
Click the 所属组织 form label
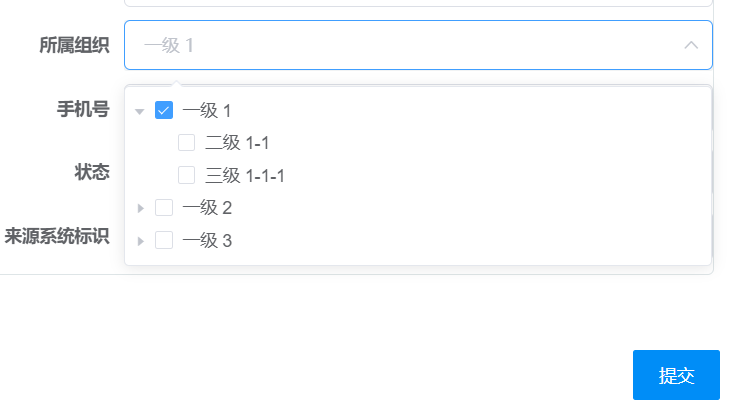pos(74,45)
